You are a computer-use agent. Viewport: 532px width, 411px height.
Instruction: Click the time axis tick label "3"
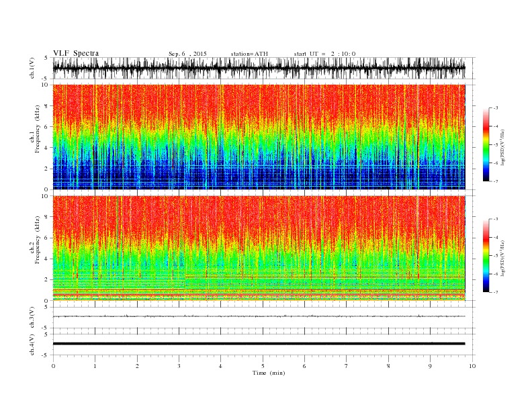pos(179,366)
